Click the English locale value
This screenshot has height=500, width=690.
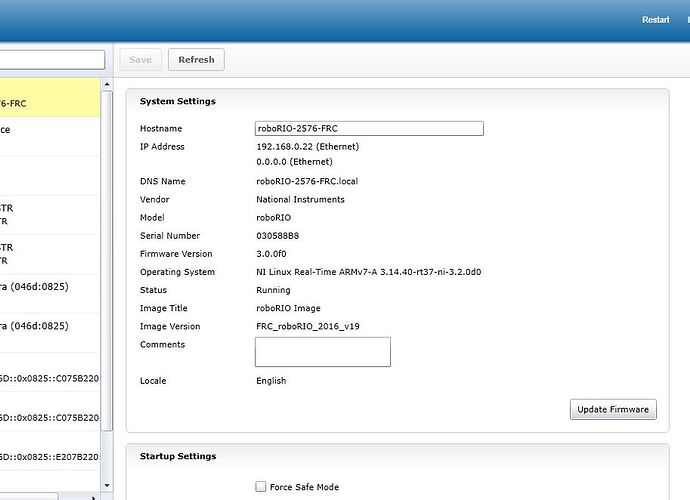click(271, 381)
